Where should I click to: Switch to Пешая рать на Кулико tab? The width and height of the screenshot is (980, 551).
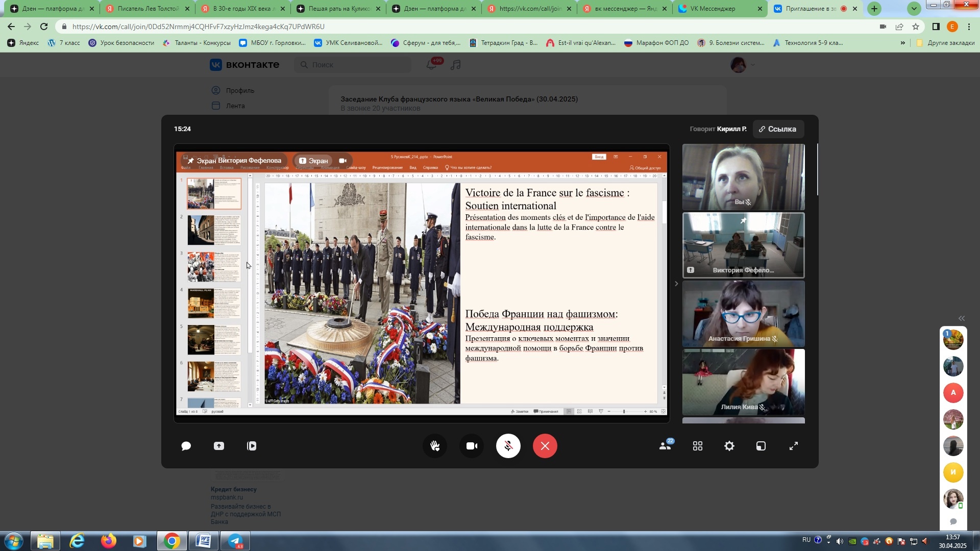pyautogui.click(x=338, y=9)
